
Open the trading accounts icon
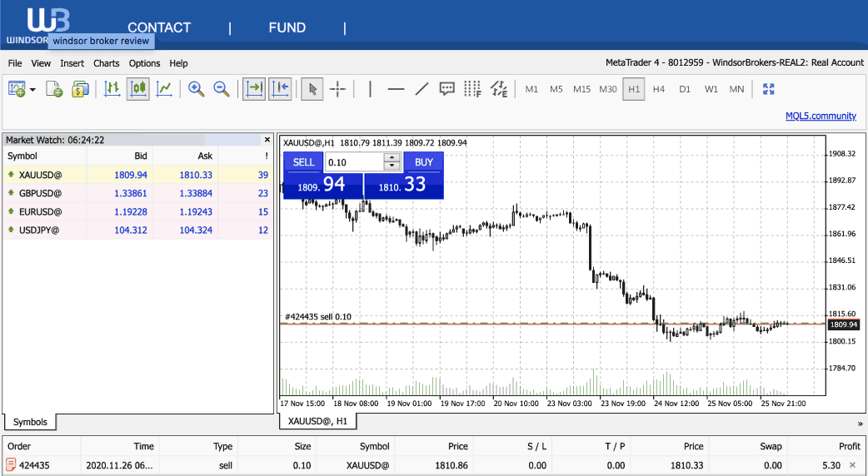point(80,88)
